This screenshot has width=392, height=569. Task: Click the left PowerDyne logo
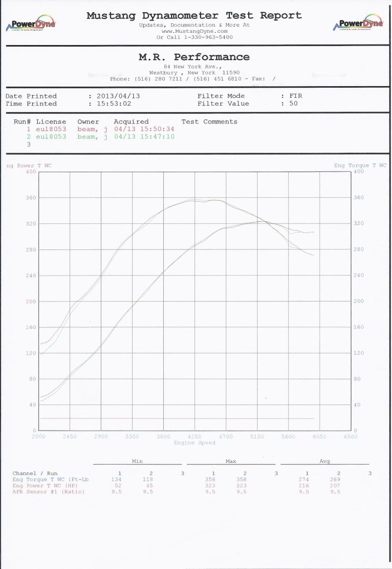tap(31, 23)
